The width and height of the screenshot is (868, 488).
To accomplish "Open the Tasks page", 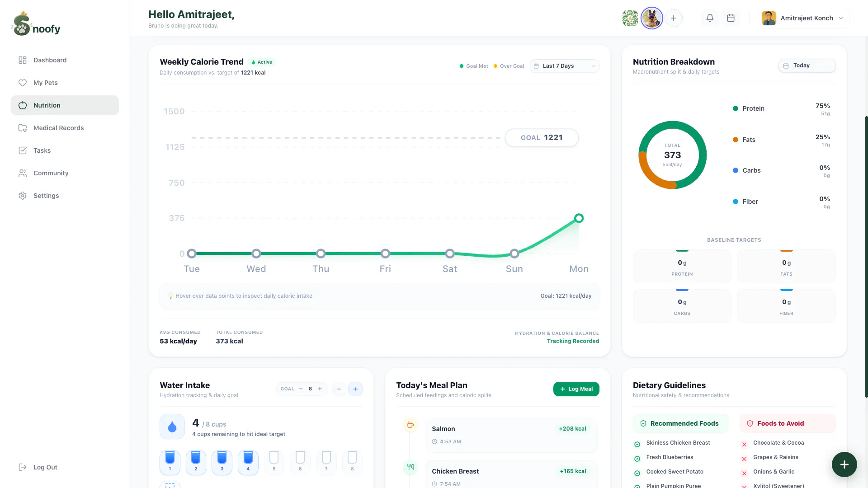I will [65, 150].
